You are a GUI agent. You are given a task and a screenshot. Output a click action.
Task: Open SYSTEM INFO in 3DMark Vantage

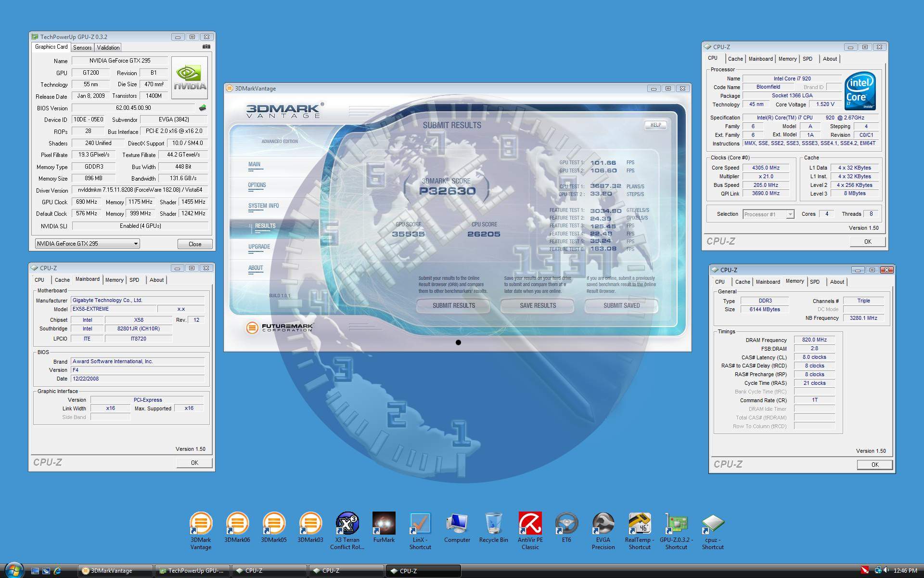coord(263,206)
